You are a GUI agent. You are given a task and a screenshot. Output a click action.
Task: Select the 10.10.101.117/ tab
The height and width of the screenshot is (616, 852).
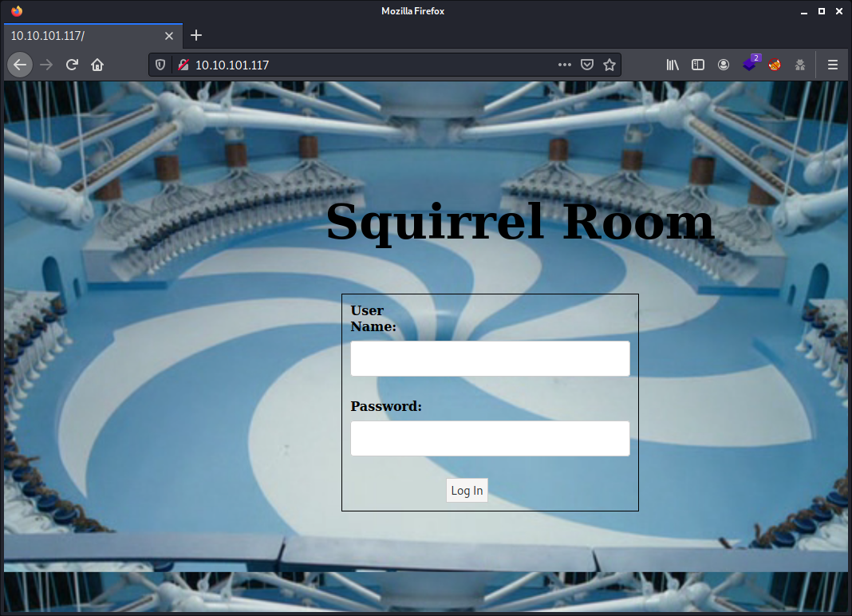coord(93,36)
